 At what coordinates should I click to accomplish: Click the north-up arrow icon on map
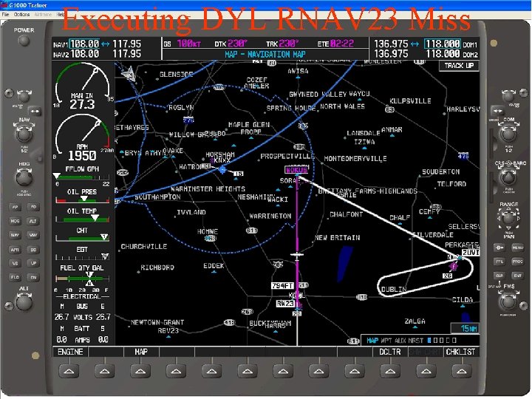[x=129, y=73]
